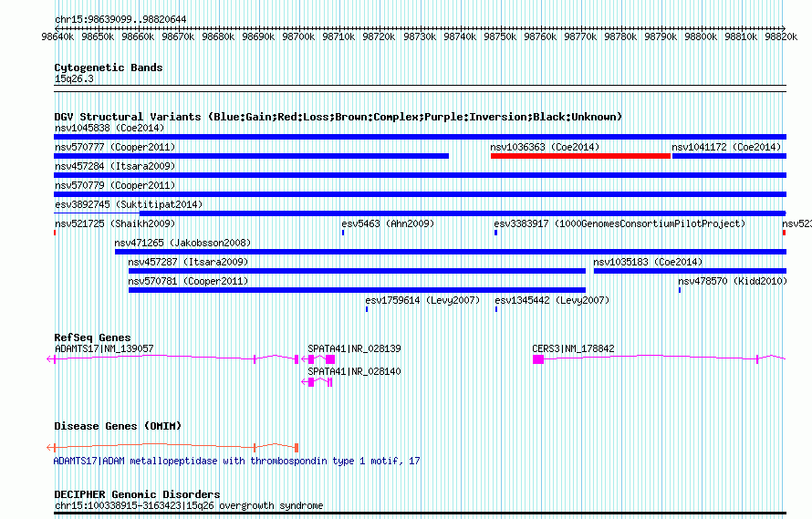Select the esv1759614 (Levy2007) label
Viewport: 812px width, 519px height.
(x=422, y=300)
